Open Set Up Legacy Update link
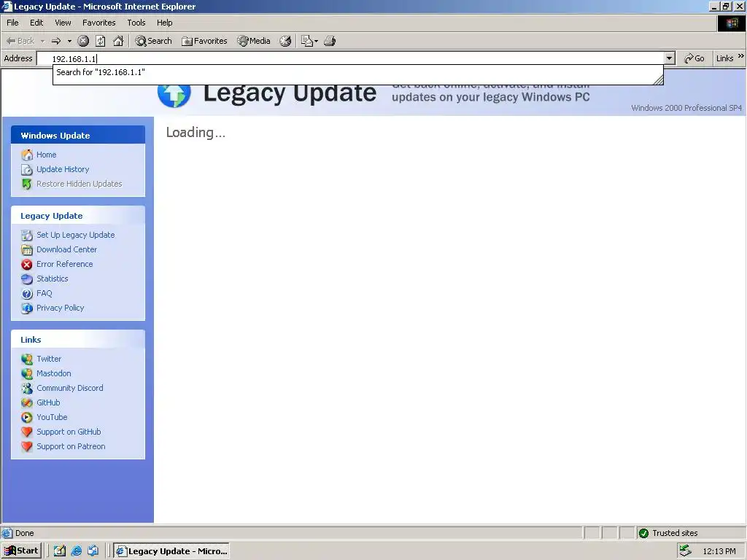The width and height of the screenshot is (747, 560). coord(76,235)
